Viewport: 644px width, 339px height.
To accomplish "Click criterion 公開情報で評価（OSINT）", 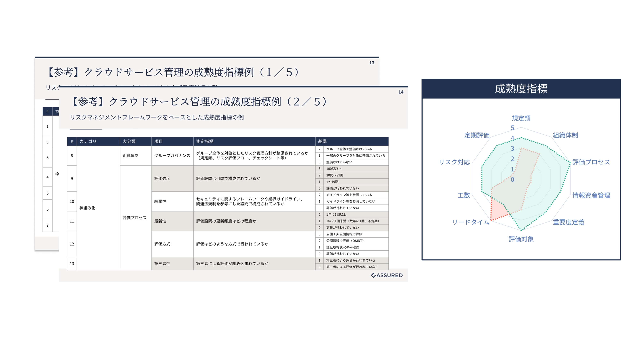I will [345, 240].
